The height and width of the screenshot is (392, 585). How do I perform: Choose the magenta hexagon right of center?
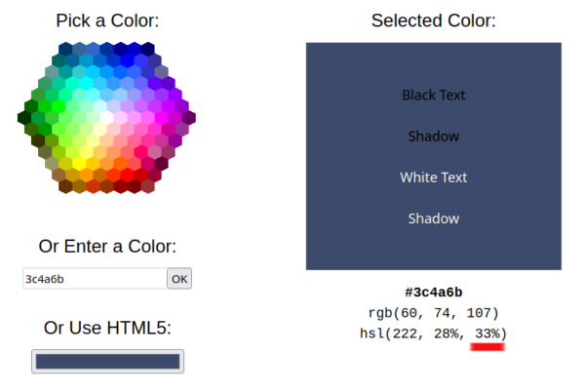coord(162,118)
